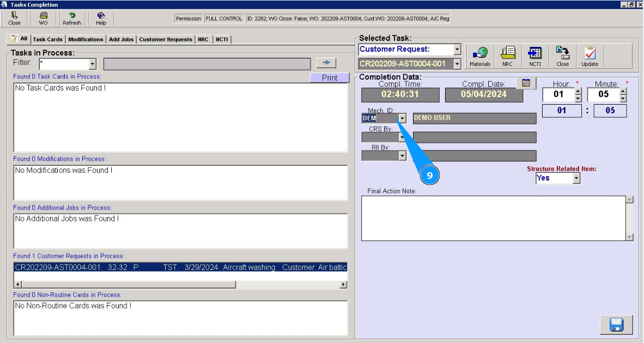Save completion data with the floppy disk icon
The image size is (644, 343).
[x=616, y=324]
